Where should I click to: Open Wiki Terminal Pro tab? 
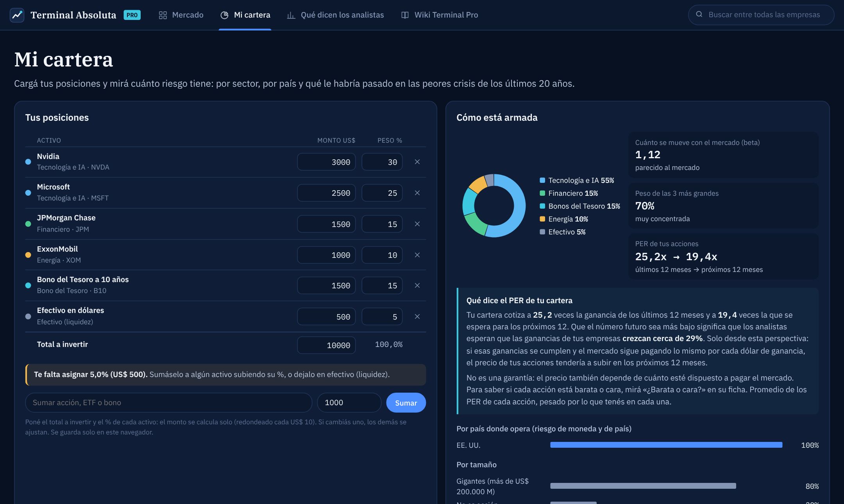pos(440,15)
